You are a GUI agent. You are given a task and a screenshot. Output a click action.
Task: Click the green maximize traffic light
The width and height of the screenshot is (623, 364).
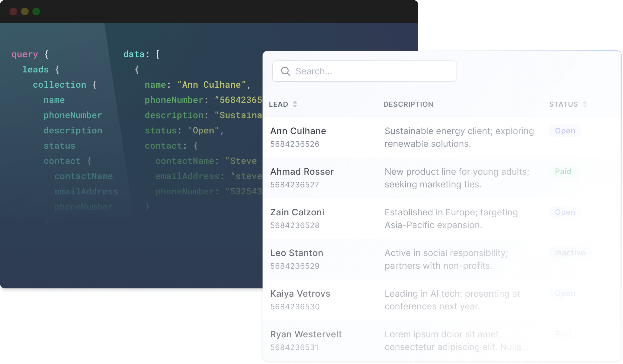(37, 11)
